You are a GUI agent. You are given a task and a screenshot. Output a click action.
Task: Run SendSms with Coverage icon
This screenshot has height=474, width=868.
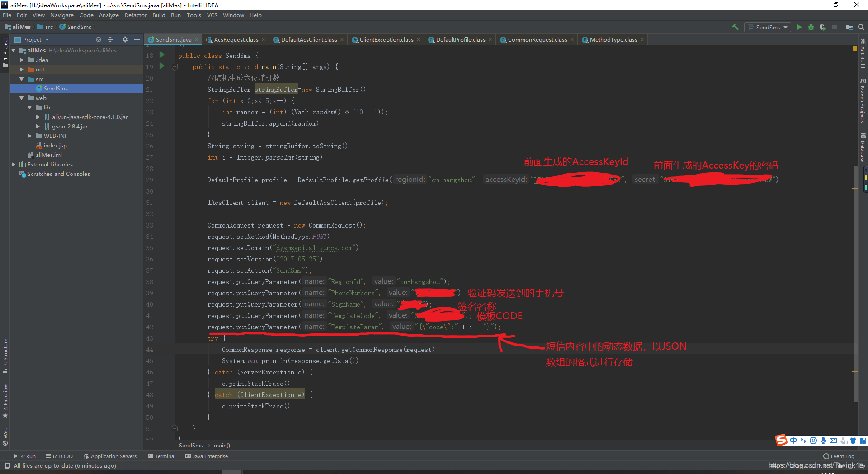[823, 27]
